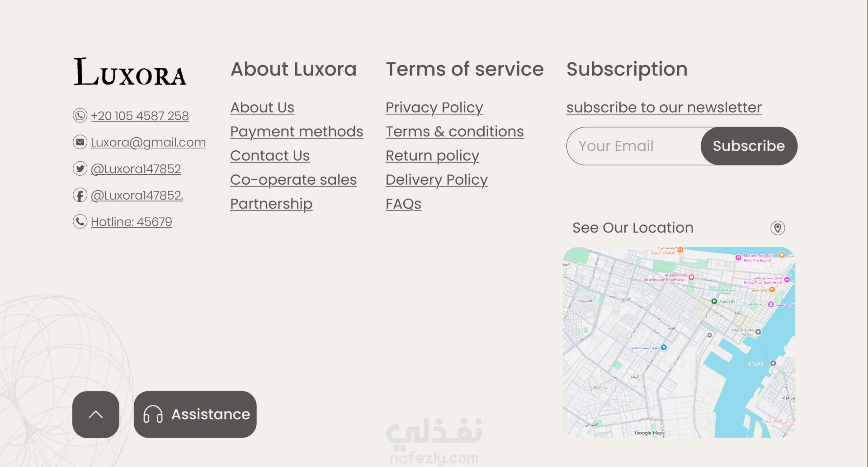Click the headphones icon on Assistance
This screenshot has height=467, width=868.
tap(153, 414)
